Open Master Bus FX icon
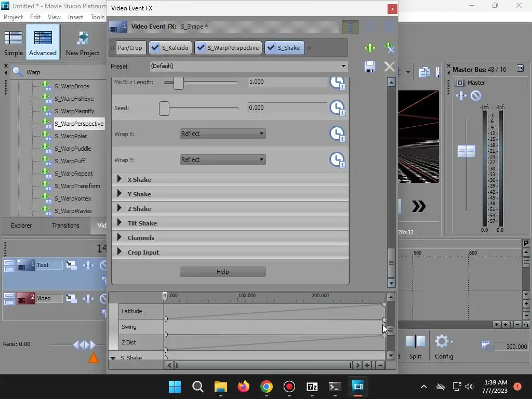 (461, 96)
